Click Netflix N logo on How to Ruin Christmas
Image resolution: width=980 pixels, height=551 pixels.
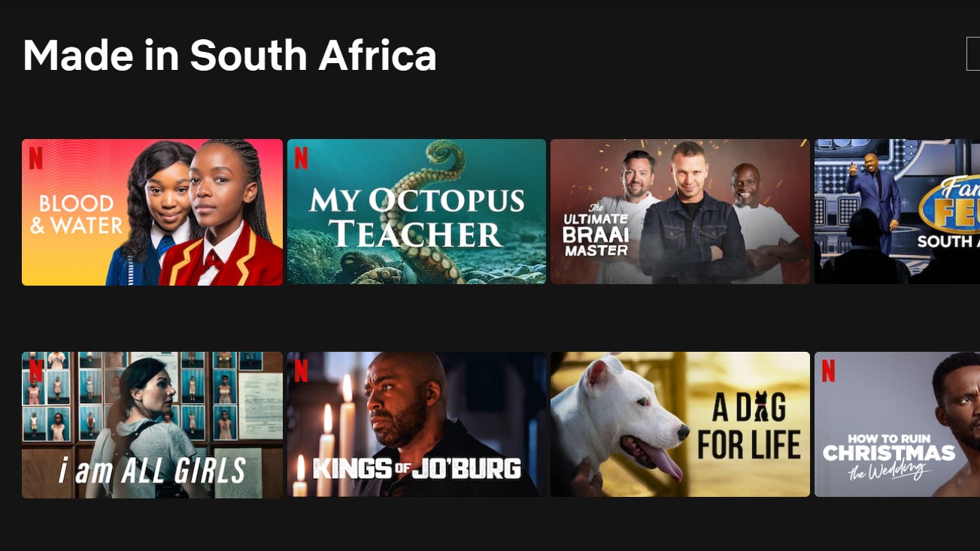point(828,371)
